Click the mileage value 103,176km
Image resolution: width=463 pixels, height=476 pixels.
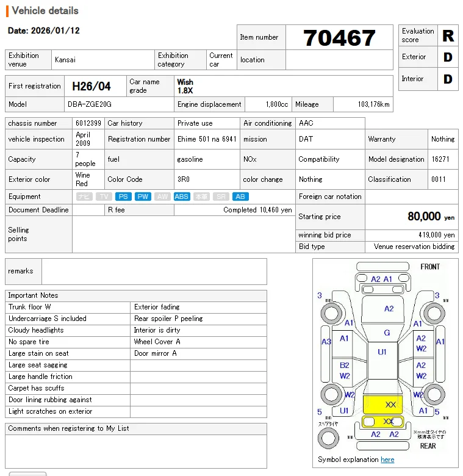click(x=373, y=104)
